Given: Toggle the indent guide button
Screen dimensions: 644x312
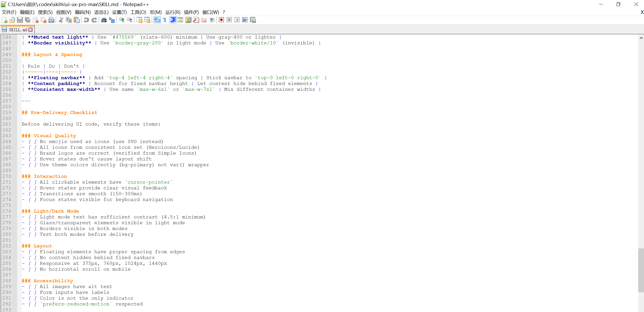Looking at the screenshot, I should (173, 20).
